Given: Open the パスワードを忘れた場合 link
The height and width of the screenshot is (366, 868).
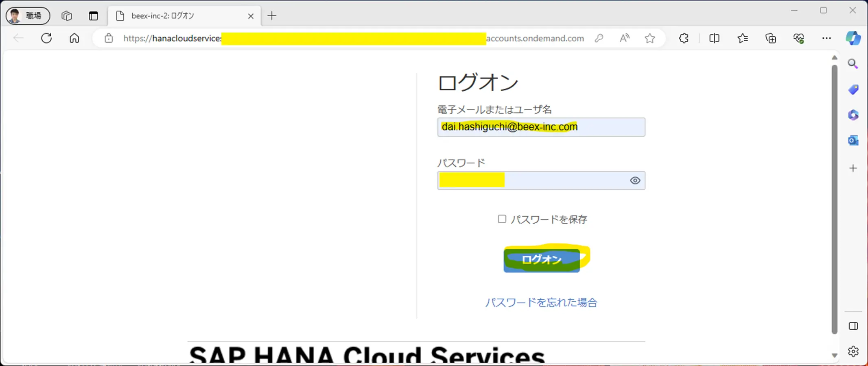Looking at the screenshot, I should pyautogui.click(x=541, y=303).
